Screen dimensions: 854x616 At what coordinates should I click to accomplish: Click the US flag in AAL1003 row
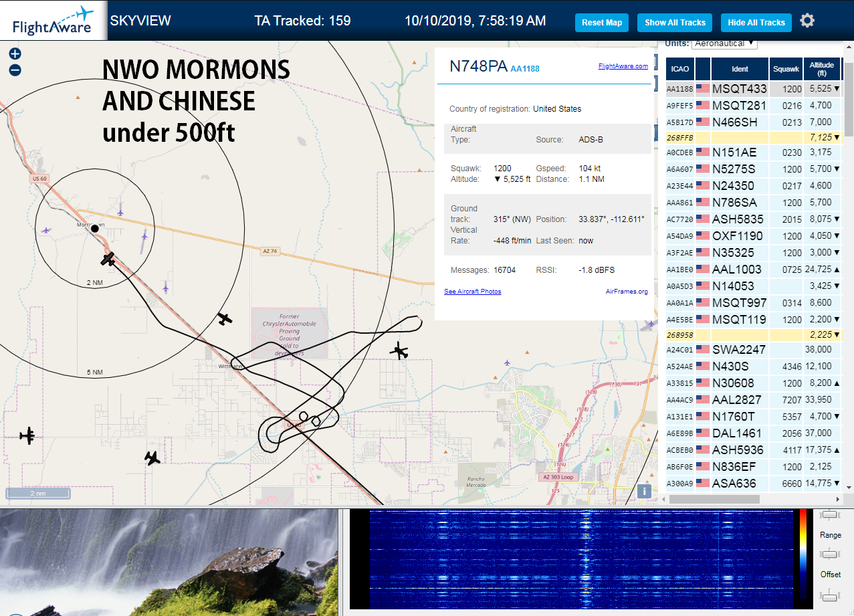[x=703, y=269]
